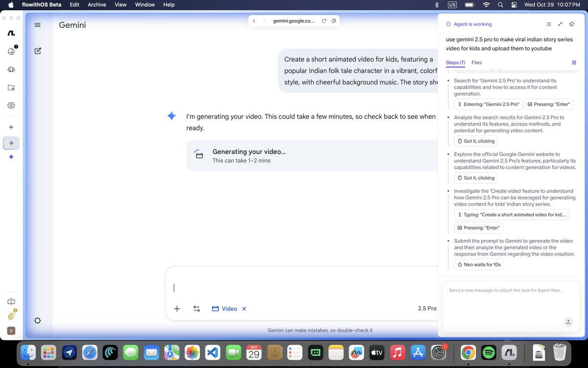Image resolution: width=588 pixels, height=368 pixels.
Task: Open Spotlight search in the menu bar
Action: coord(500,5)
